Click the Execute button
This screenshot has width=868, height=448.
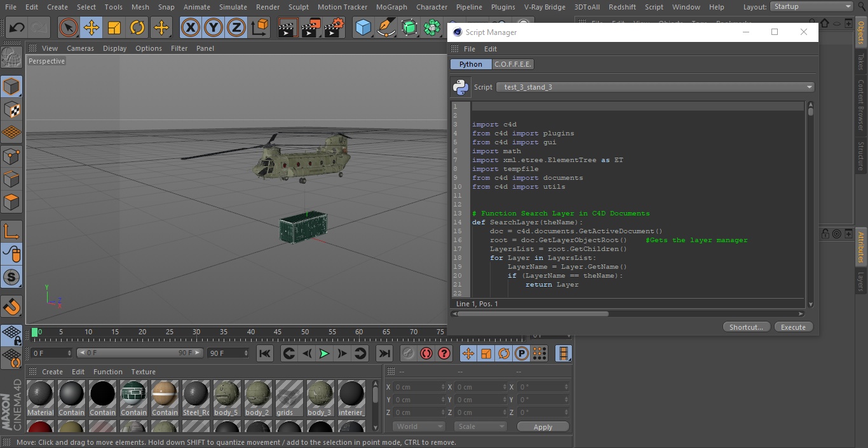point(793,327)
